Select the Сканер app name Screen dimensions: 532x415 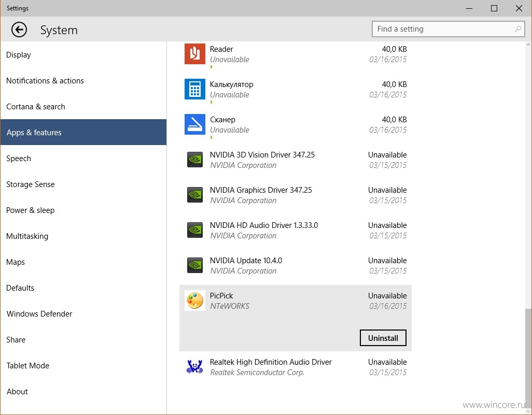[222, 120]
